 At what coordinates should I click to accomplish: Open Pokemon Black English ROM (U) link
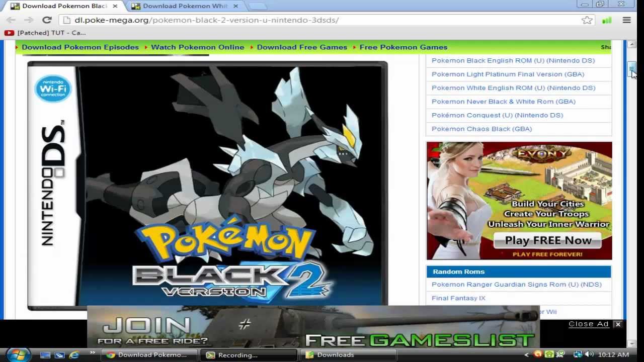(x=513, y=60)
